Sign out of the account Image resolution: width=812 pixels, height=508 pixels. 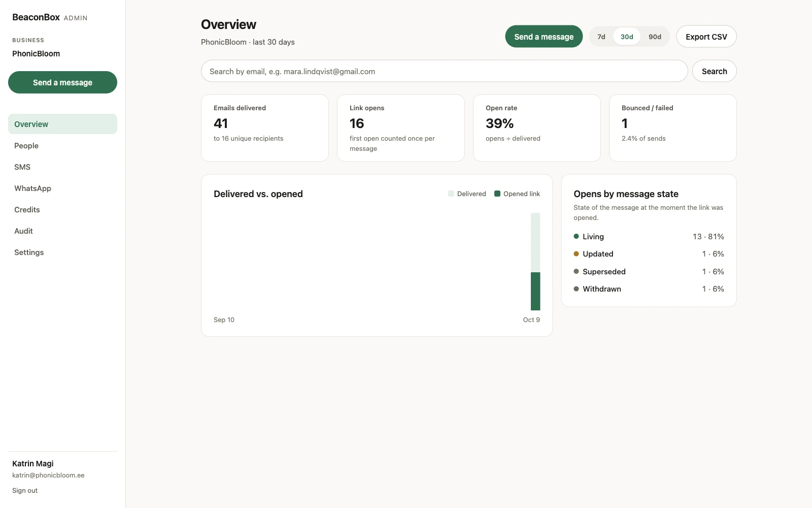click(x=25, y=491)
